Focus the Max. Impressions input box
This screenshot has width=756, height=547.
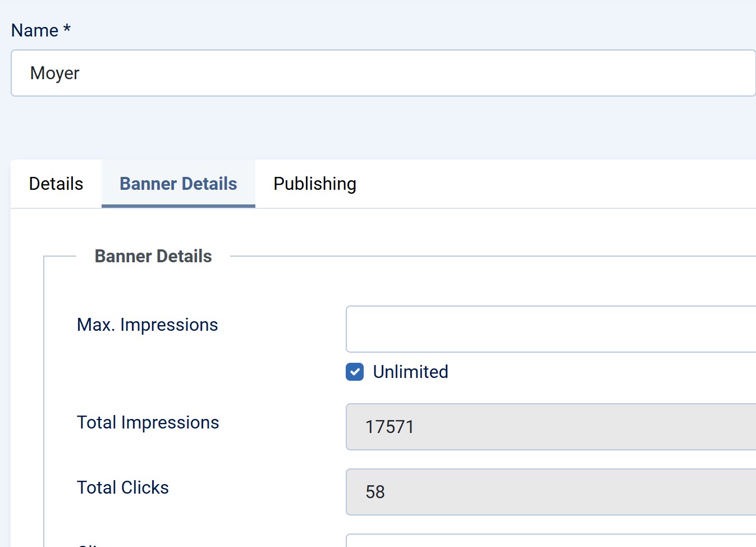coord(550,329)
